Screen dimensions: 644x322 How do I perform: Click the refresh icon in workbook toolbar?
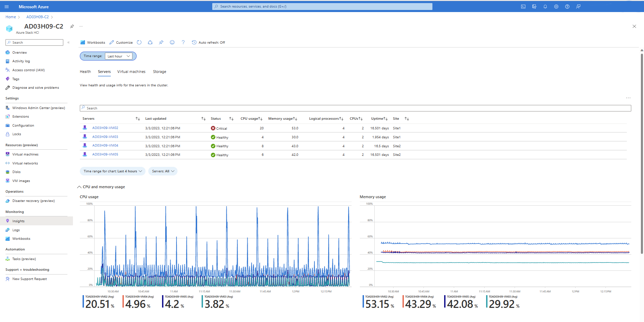click(x=139, y=42)
